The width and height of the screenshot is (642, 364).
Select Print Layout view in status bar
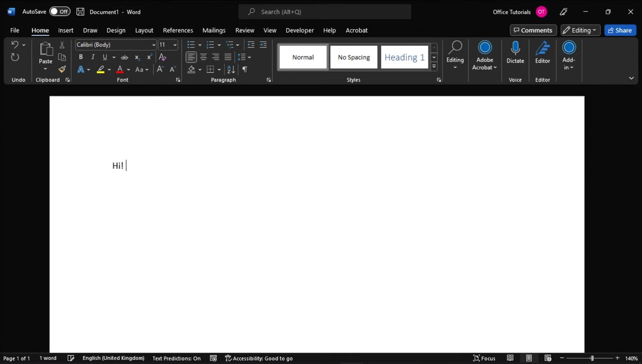pyautogui.click(x=529, y=358)
